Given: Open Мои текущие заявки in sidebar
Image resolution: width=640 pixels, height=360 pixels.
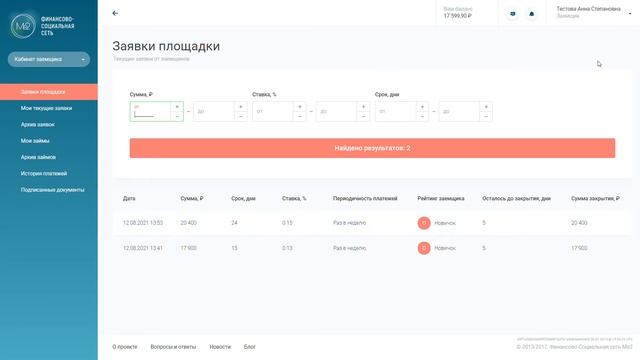Looking at the screenshot, I should [47, 108].
